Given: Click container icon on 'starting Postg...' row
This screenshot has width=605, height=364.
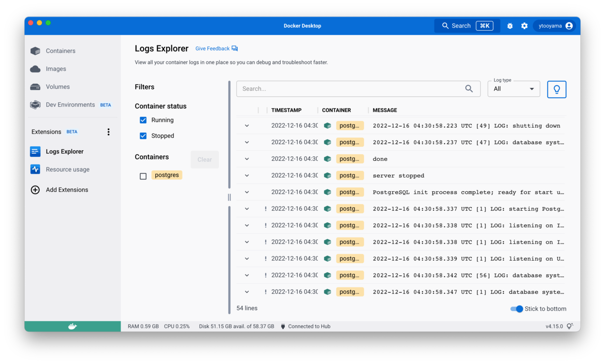Looking at the screenshot, I should tap(327, 209).
